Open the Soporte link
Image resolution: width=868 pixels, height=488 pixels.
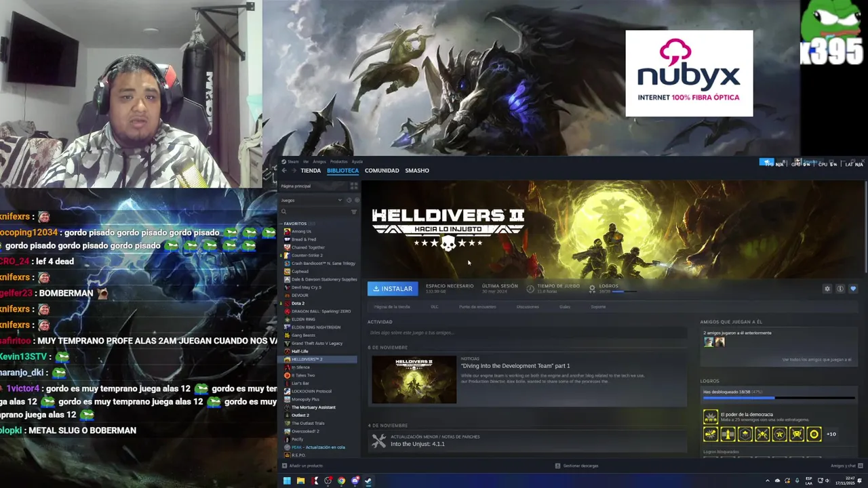(598, 307)
